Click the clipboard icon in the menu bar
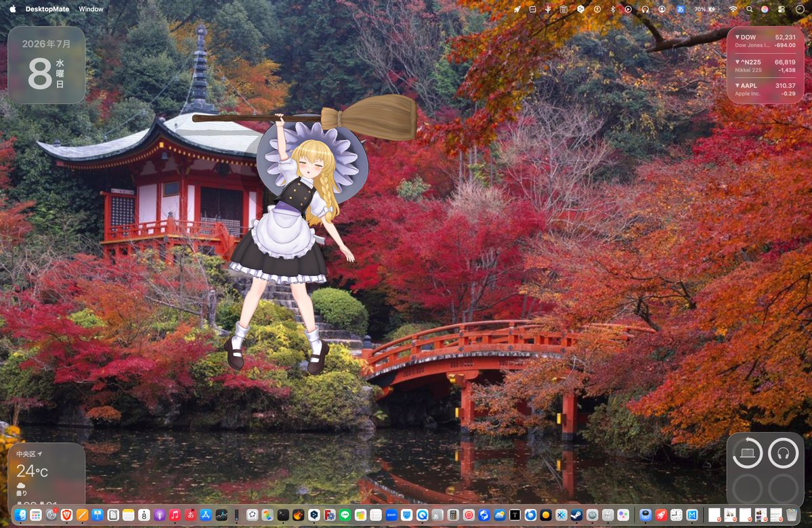The image size is (812, 528). (563, 9)
